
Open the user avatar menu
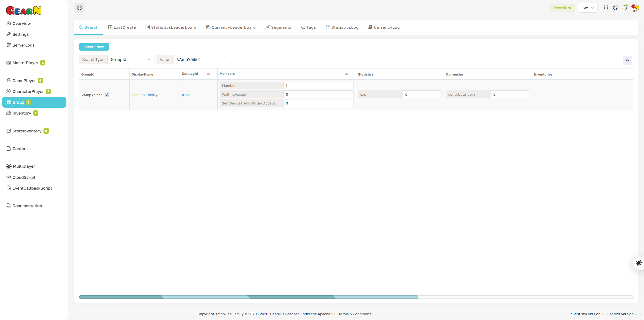click(x=635, y=8)
